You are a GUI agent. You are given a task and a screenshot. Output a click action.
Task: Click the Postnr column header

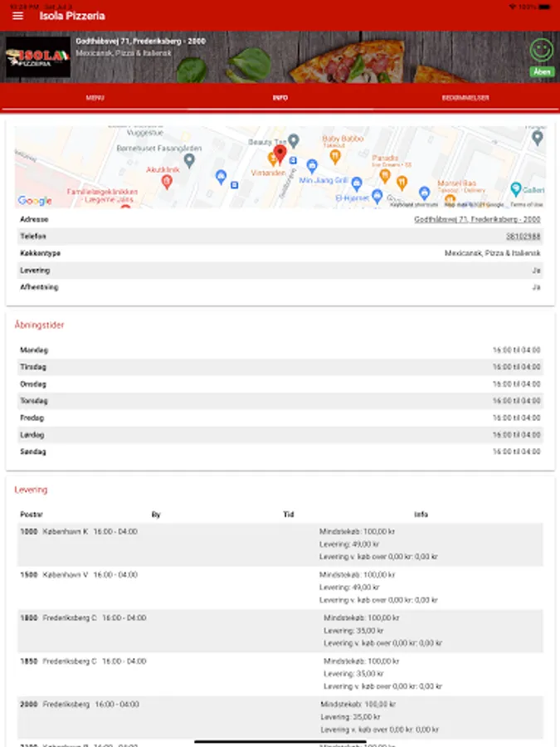[x=32, y=515]
